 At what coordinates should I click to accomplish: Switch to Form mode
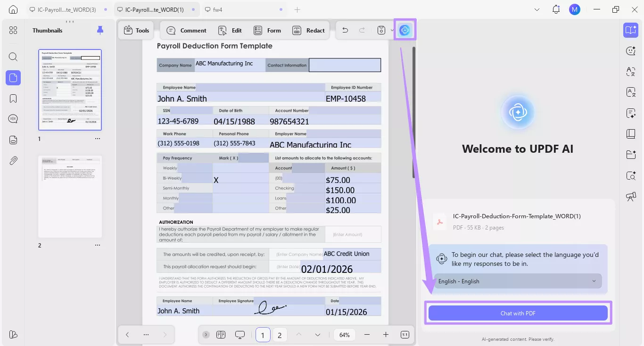(267, 30)
